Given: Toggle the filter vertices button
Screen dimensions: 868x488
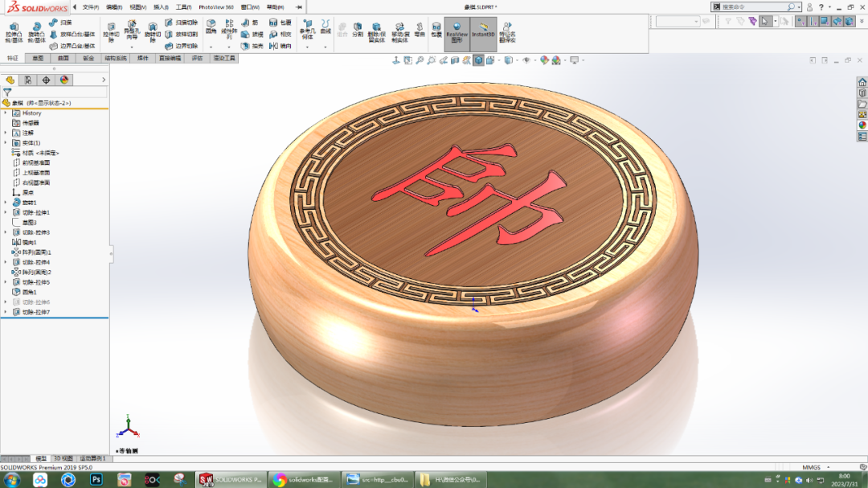Looking at the screenshot, I should [x=800, y=22].
